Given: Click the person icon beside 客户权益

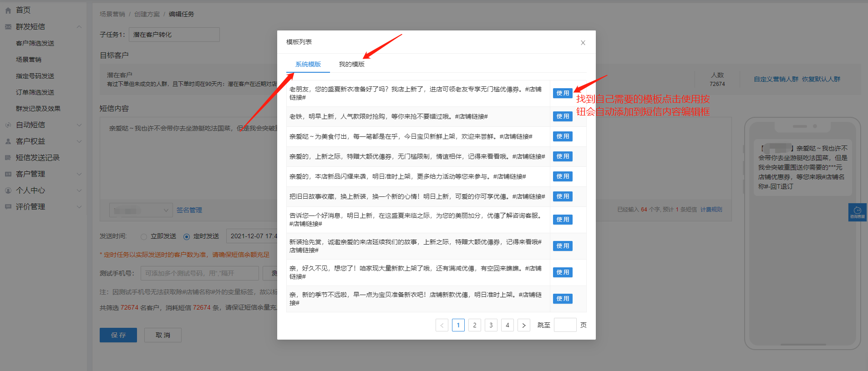Looking at the screenshot, I should (x=8, y=141).
